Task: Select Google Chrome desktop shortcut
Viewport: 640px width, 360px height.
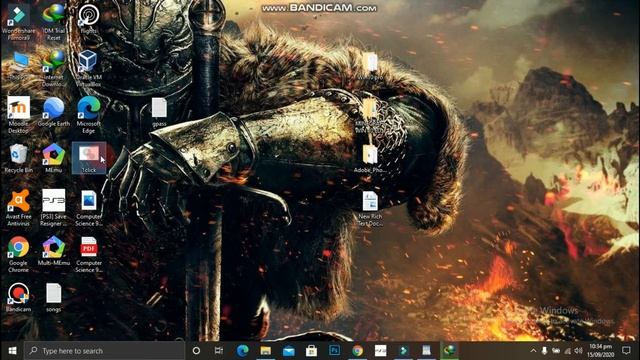Action: point(18,254)
